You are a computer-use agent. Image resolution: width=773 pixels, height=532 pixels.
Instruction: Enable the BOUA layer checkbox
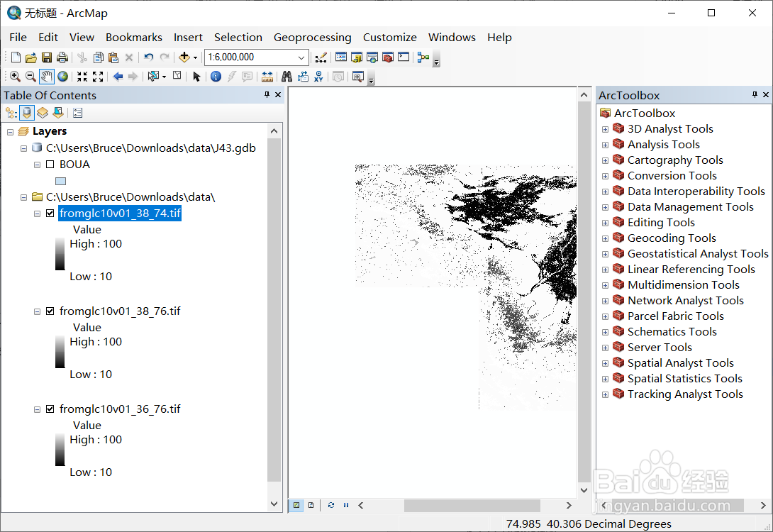click(50, 164)
